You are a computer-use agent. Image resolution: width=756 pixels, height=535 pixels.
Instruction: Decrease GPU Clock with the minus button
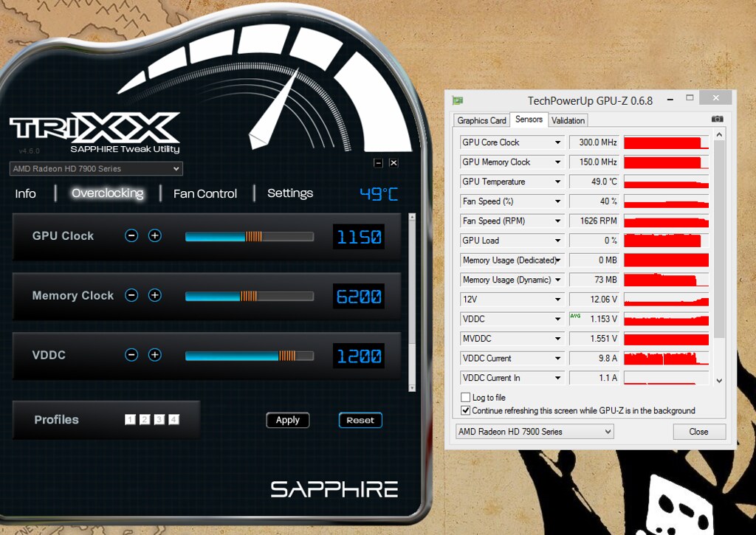(x=131, y=235)
